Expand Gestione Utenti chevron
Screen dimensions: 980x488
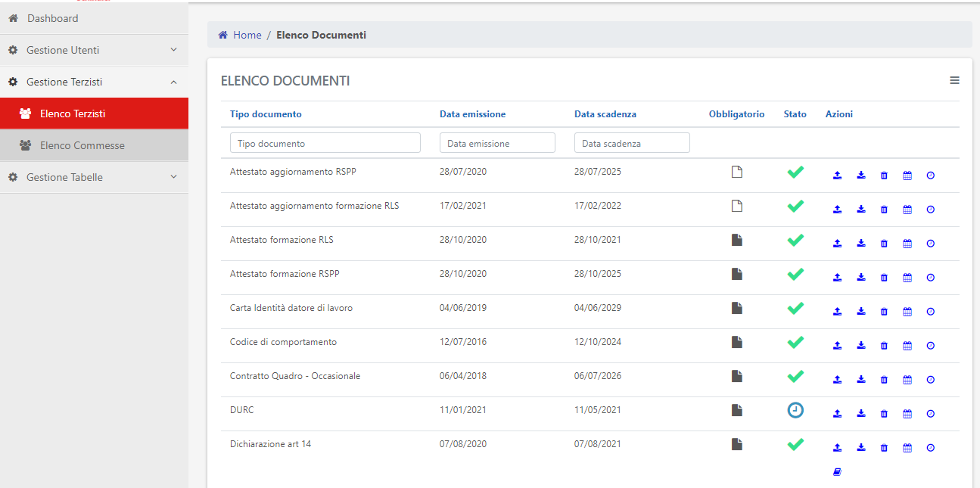click(x=173, y=50)
